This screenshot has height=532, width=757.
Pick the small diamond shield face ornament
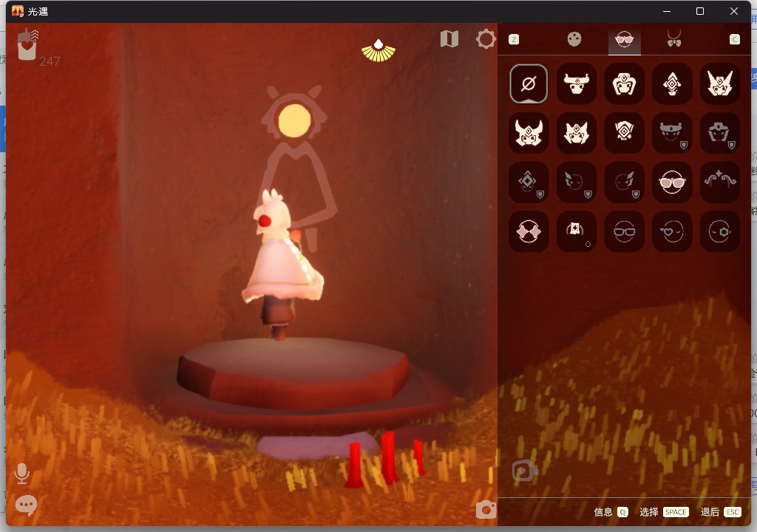[x=624, y=133]
